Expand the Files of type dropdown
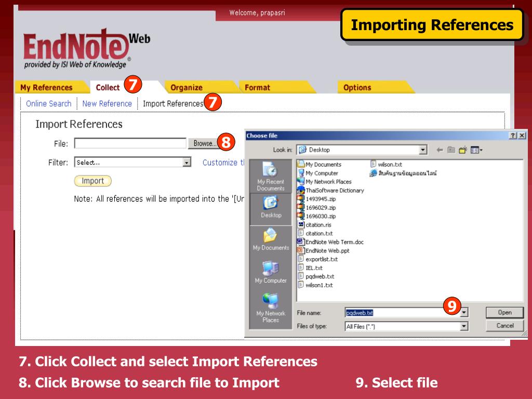Screen dimensions: 532x399 pos(464,326)
